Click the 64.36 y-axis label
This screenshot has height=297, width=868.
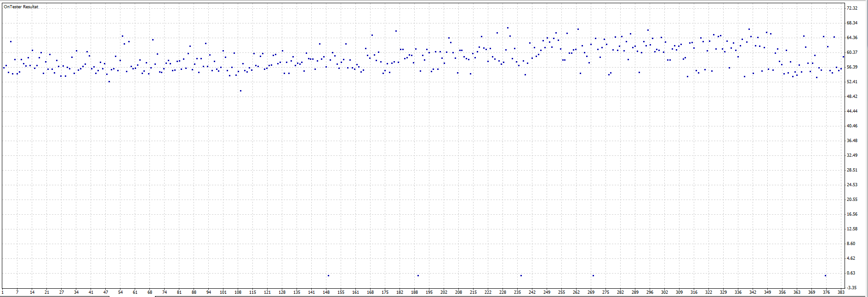click(x=852, y=38)
